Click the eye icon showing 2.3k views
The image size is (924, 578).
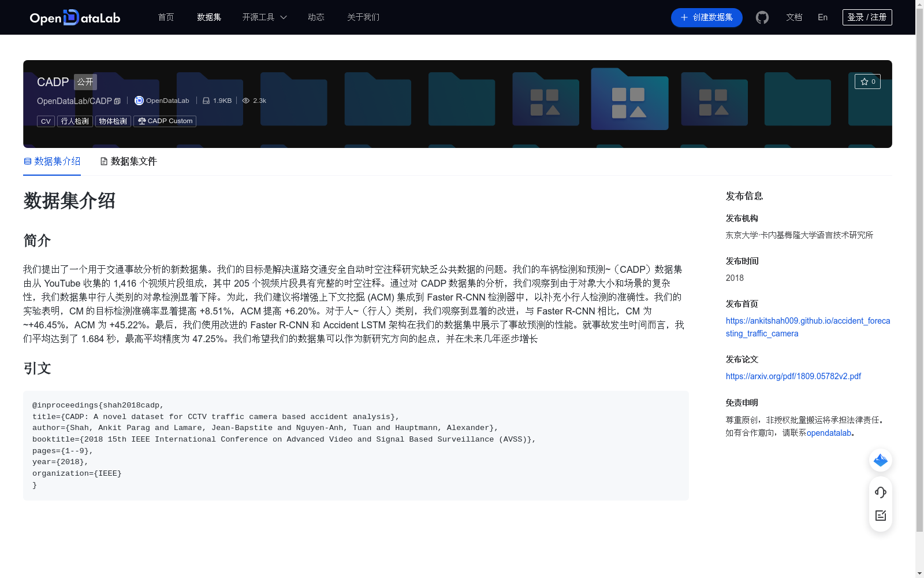245,101
